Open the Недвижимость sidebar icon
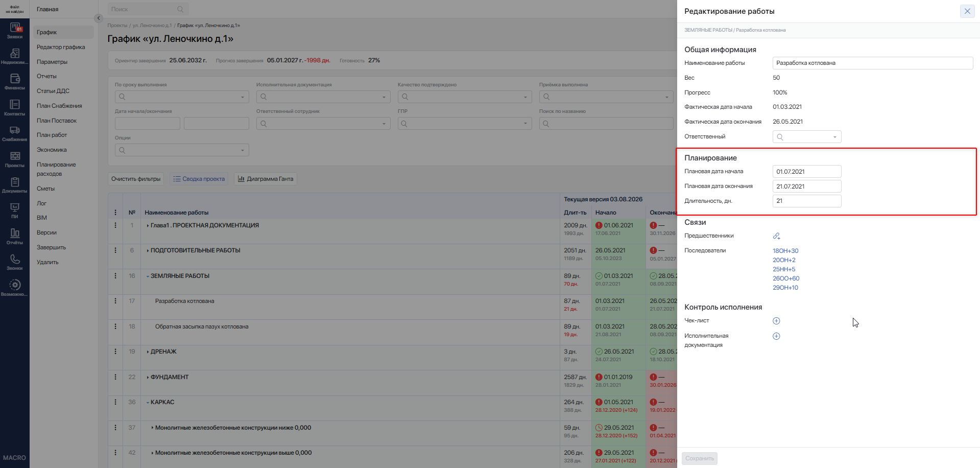 [15, 56]
